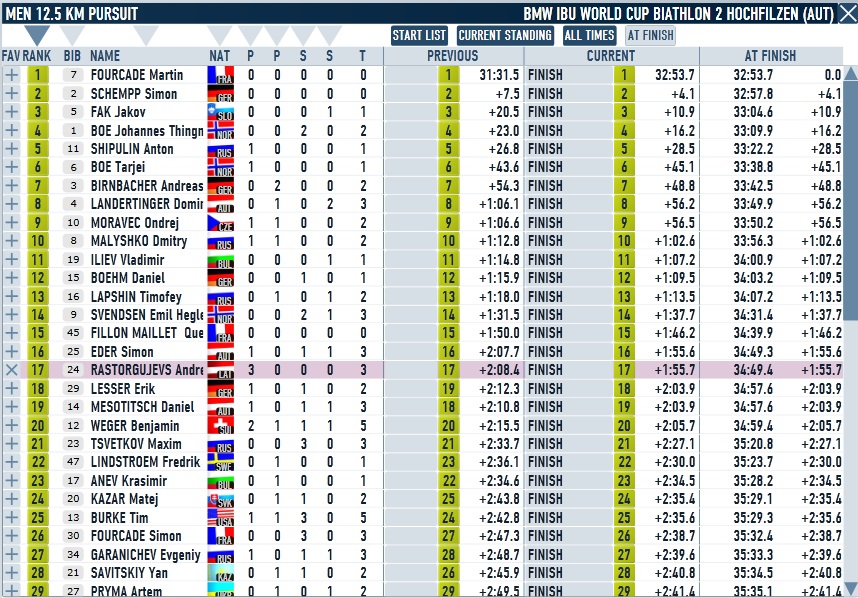Screen dimensions: 858x598
Task: Remove RASTORGUJEVS from favorites with X
Action: [11, 370]
